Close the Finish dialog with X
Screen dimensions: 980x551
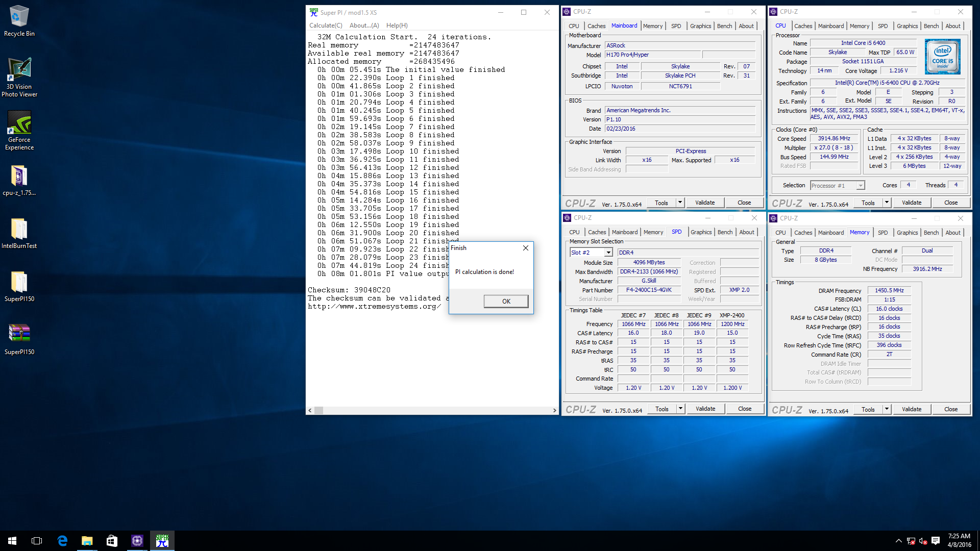point(526,248)
